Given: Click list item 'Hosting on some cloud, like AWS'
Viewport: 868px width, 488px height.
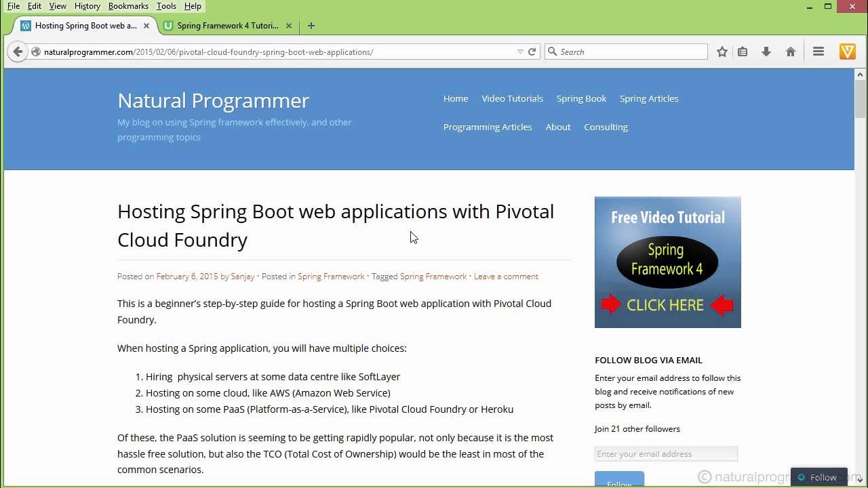Looking at the screenshot, I should [268, 393].
